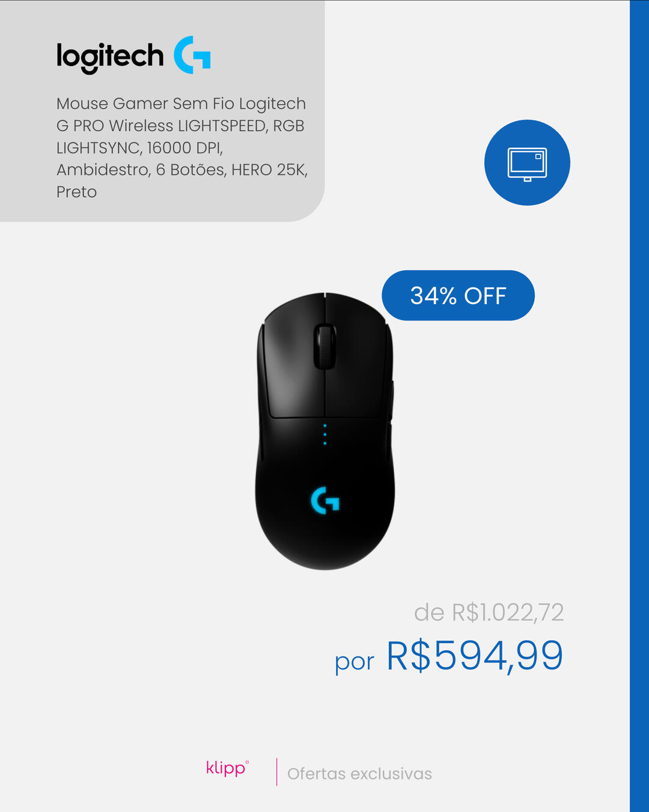Open the Ofertas exclusivas text link
This screenshot has height=812, width=649.
pos(359,774)
